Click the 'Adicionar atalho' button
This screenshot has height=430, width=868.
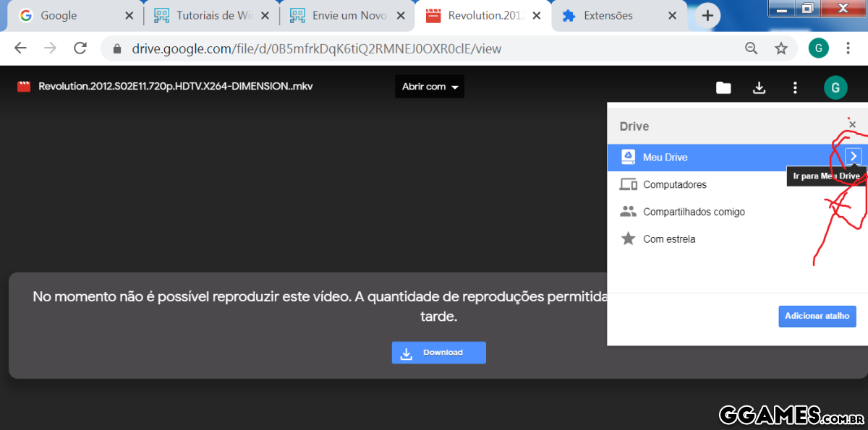click(x=817, y=317)
